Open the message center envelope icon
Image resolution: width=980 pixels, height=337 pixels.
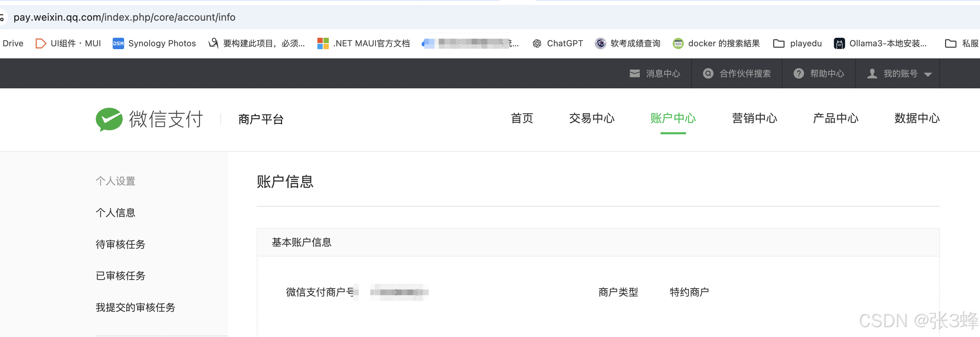634,73
